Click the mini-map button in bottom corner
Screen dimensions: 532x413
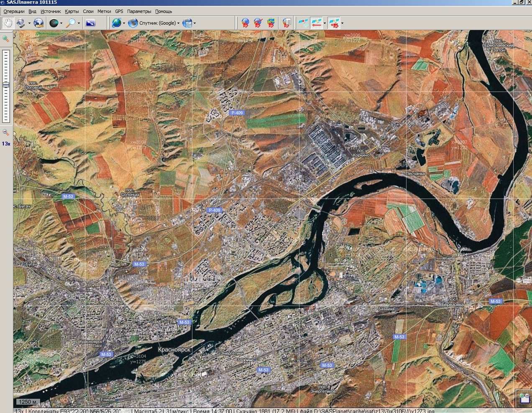tap(524, 398)
